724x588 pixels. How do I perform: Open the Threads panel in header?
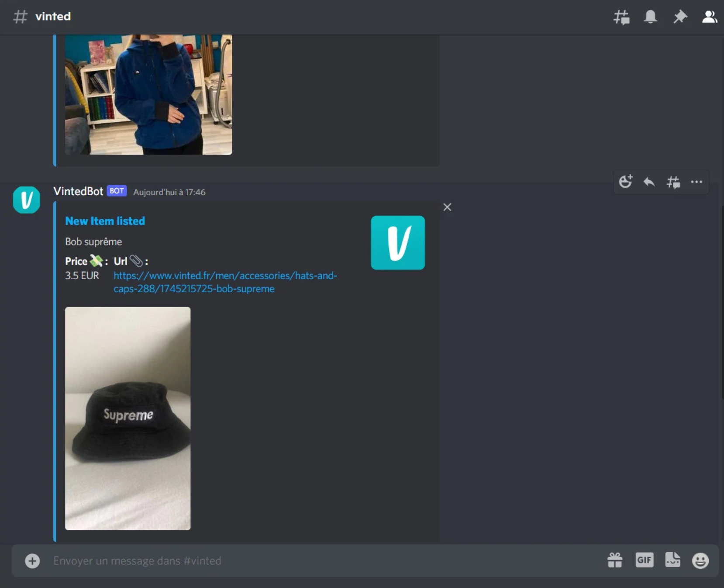click(621, 17)
